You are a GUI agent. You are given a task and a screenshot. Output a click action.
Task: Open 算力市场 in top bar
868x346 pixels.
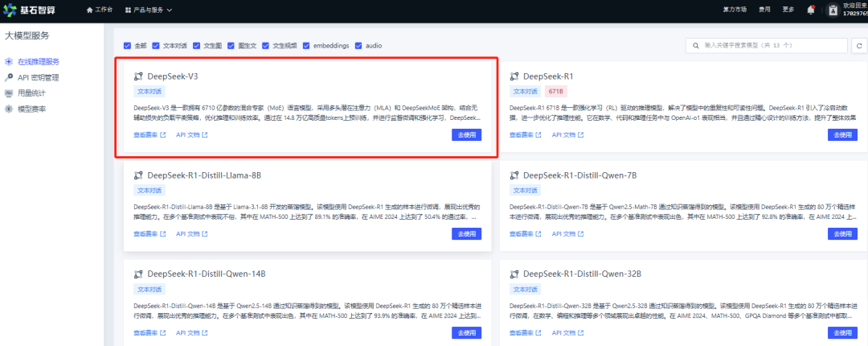[735, 10]
